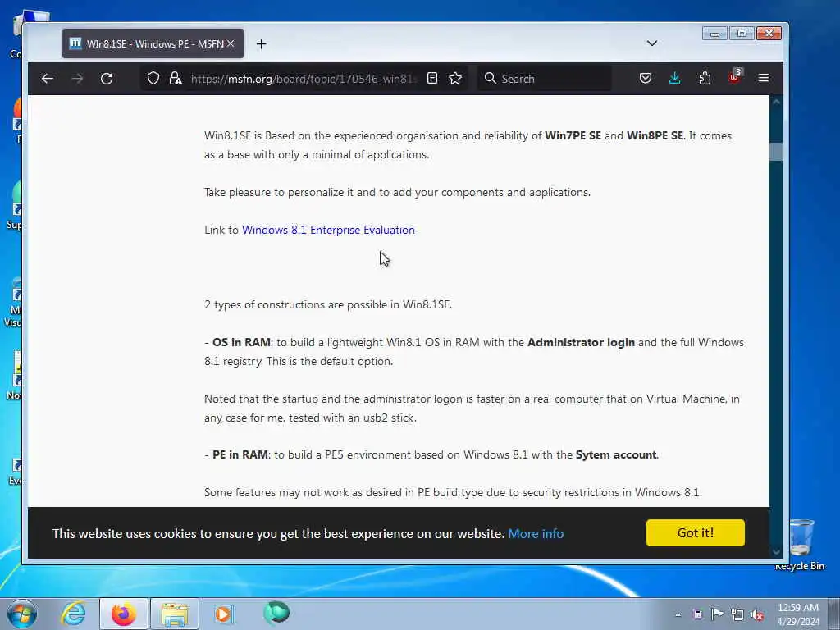The width and height of the screenshot is (840, 630).
Task: Click the Administrator login bold text
Action: click(581, 342)
